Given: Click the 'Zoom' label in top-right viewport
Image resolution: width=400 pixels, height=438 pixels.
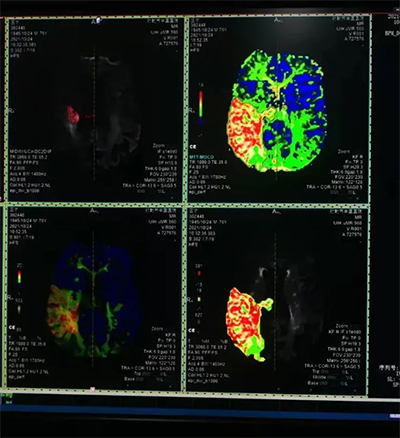Looking at the screenshot, I should tap(344, 151).
